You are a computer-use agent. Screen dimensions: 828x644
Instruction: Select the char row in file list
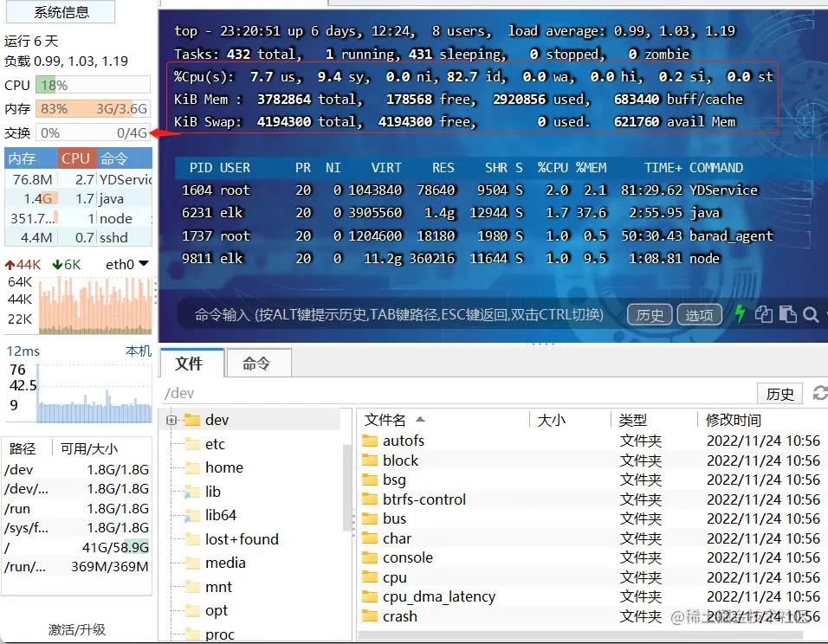(x=592, y=538)
